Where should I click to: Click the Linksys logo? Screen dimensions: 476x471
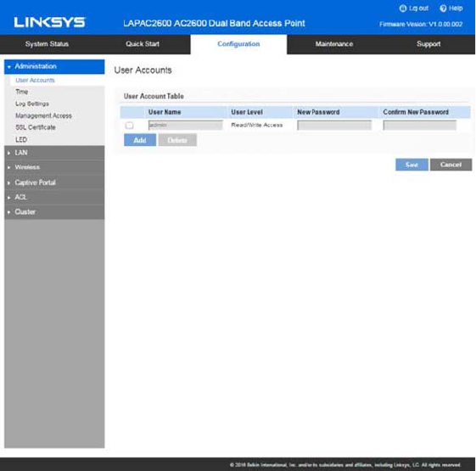(x=50, y=22)
